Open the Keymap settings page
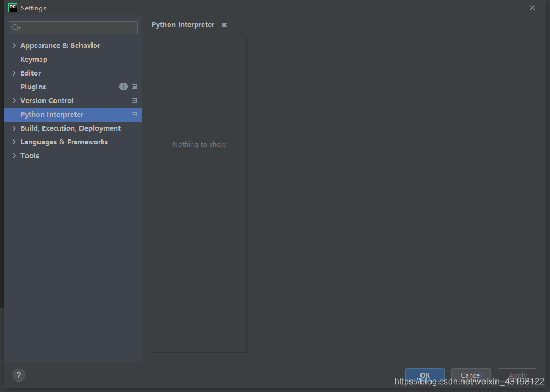This screenshot has height=392, width=550. tap(34, 60)
